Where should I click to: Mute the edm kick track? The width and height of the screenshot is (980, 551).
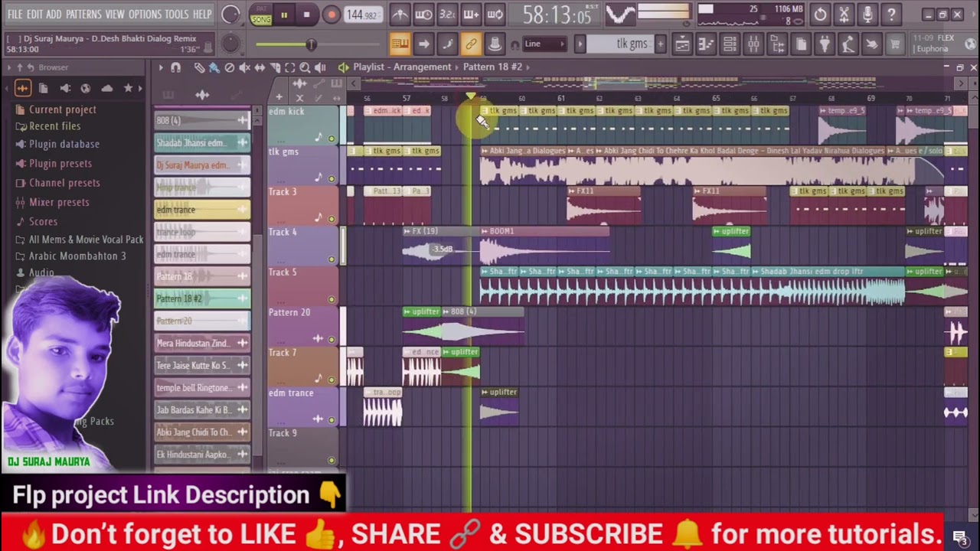pos(332,139)
